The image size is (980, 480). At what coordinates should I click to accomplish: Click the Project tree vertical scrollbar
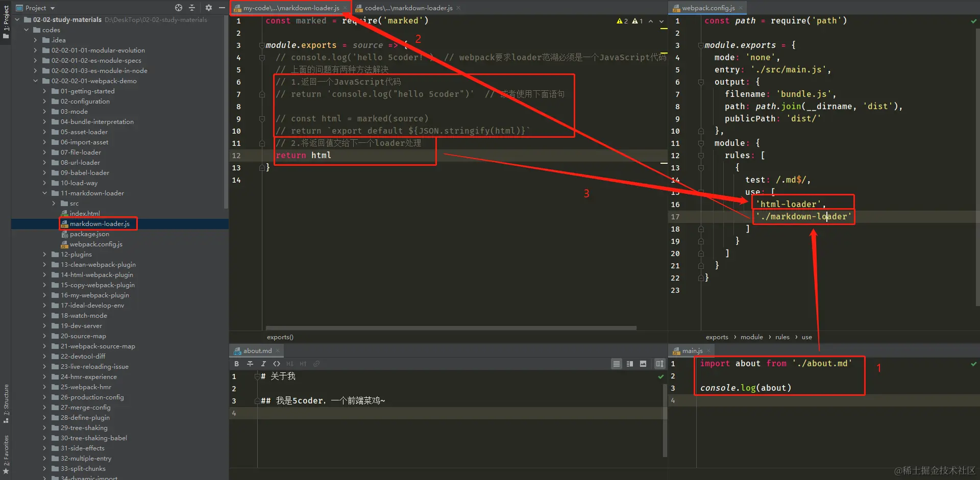(226, 112)
